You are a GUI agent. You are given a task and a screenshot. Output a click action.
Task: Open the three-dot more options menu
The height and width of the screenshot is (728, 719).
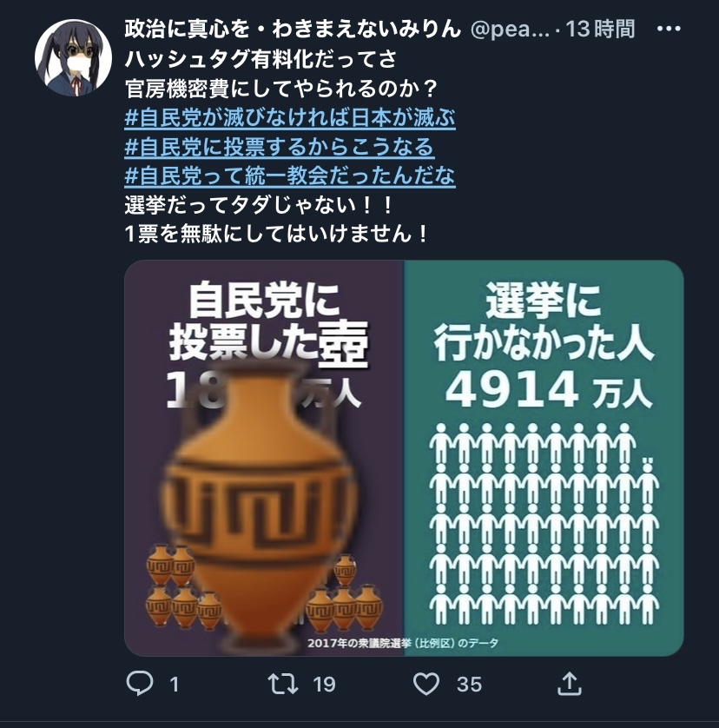(x=669, y=29)
